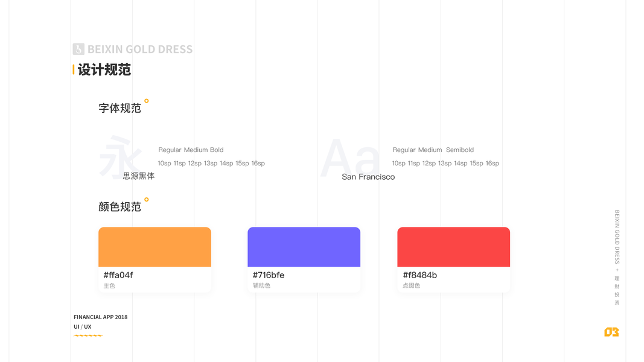Click the 思源黑体 font name
Screen dimensions: 644x362
[139, 176]
